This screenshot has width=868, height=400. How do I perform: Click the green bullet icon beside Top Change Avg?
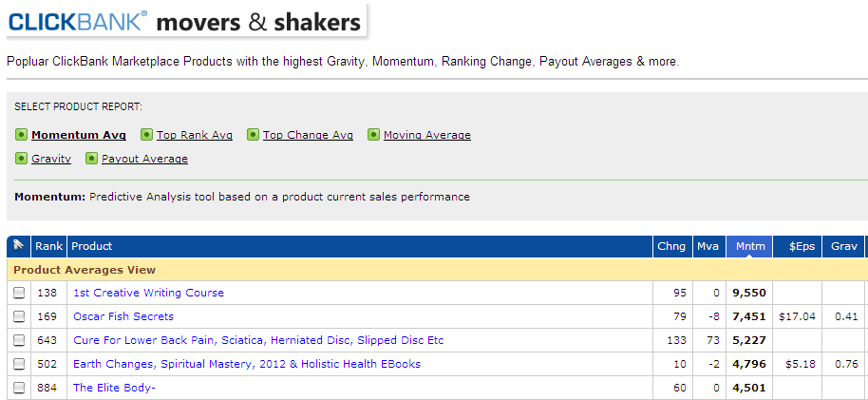(253, 135)
